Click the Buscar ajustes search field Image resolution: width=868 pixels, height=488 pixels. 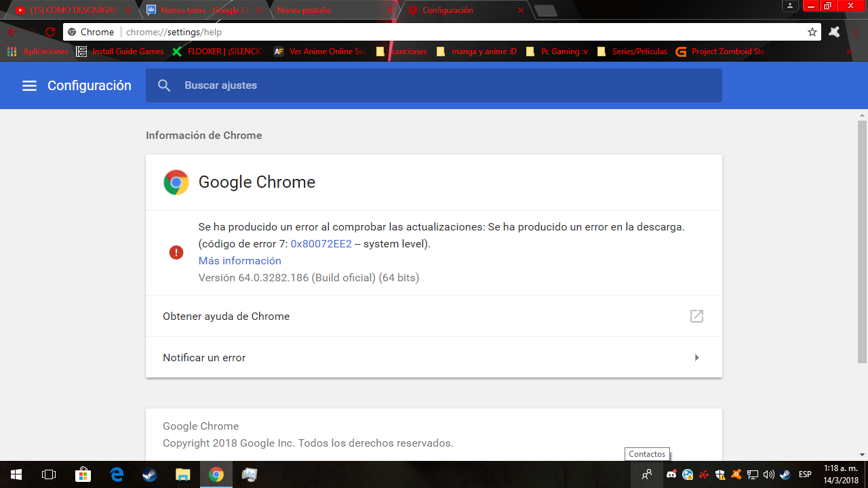(434, 85)
